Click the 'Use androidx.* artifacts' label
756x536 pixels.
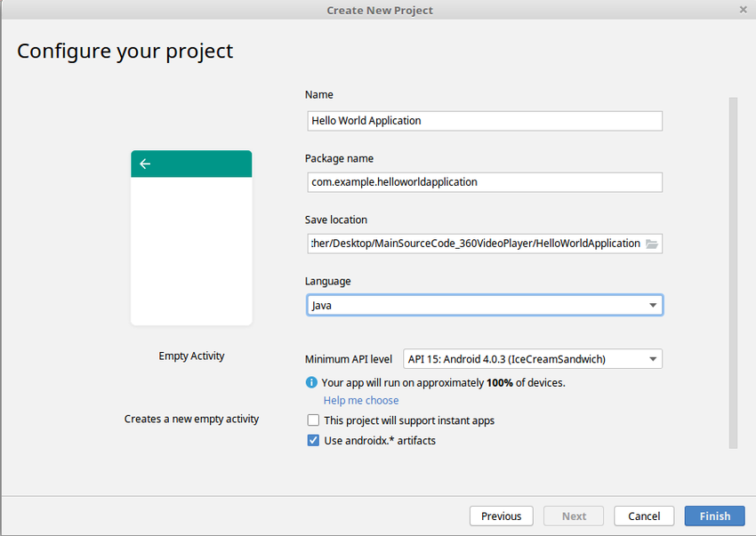(380, 440)
